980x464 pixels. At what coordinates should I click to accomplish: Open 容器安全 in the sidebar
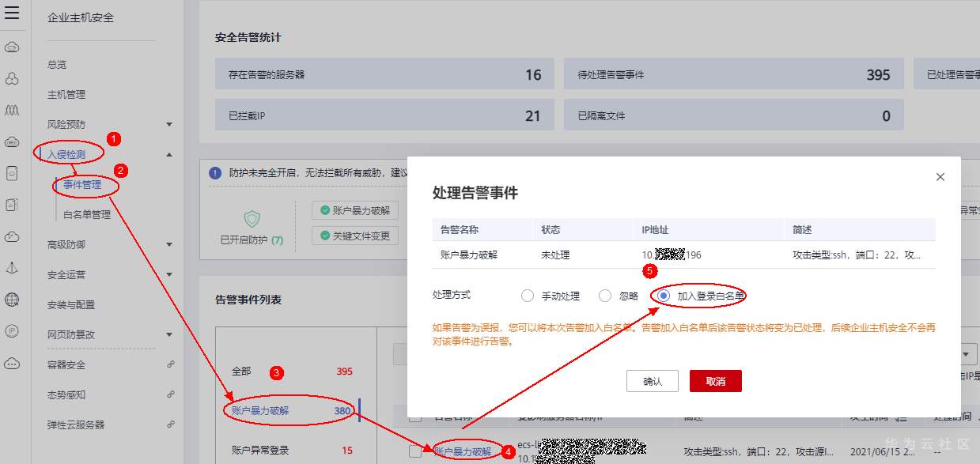(66, 364)
